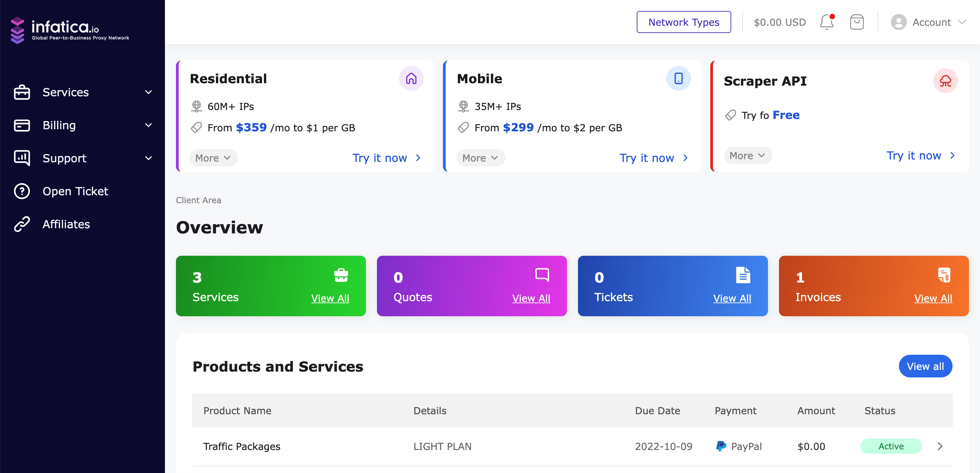Open the Open Ticket menu item
The image size is (980, 473).
75,191
